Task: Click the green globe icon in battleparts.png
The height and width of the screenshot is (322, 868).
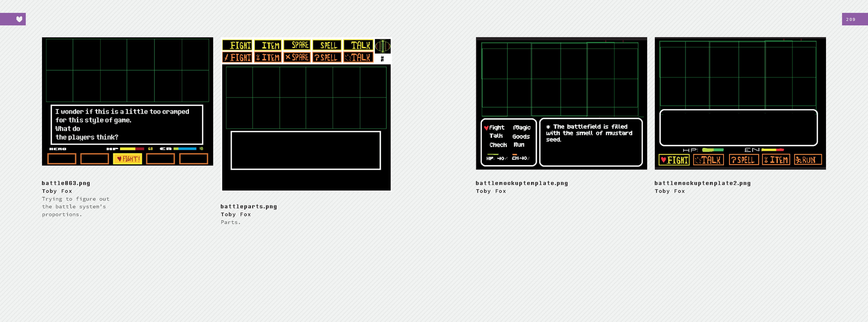Action: (383, 46)
